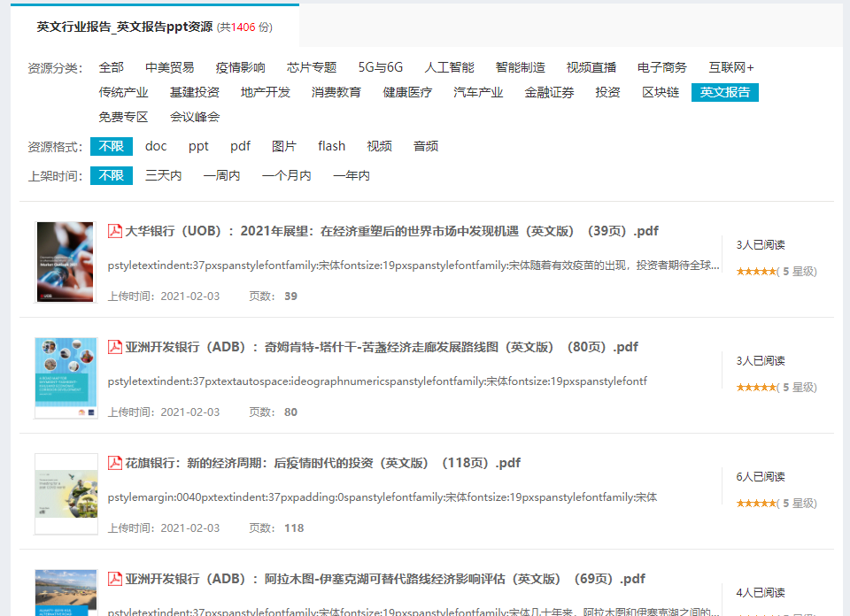Show 区块链 resources
This screenshot has width=850, height=616.
(661, 93)
